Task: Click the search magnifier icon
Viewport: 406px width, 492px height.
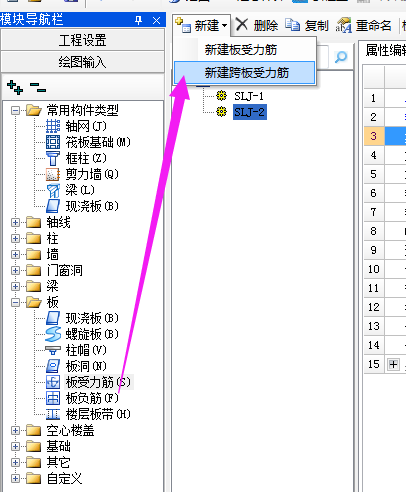Action: coord(341,57)
